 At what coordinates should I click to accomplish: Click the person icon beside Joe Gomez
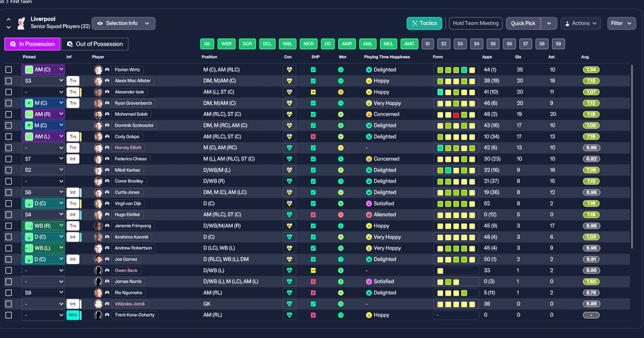pyautogui.click(x=107, y=259)
